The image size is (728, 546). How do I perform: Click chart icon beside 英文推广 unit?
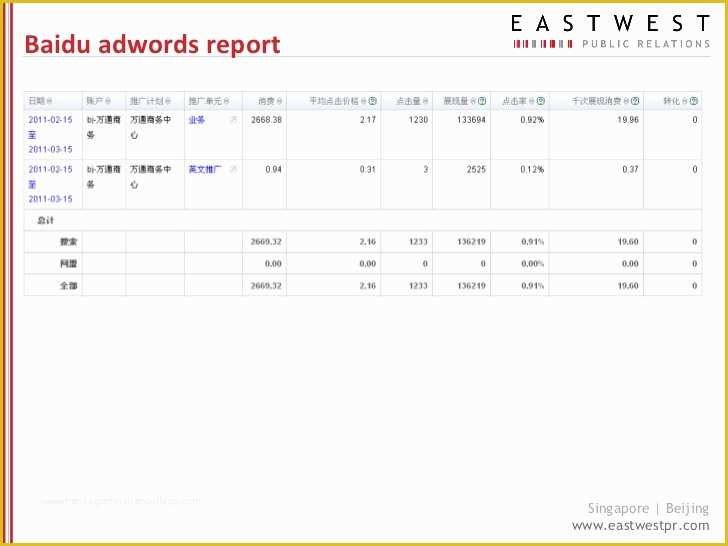(x=234, y=169)
